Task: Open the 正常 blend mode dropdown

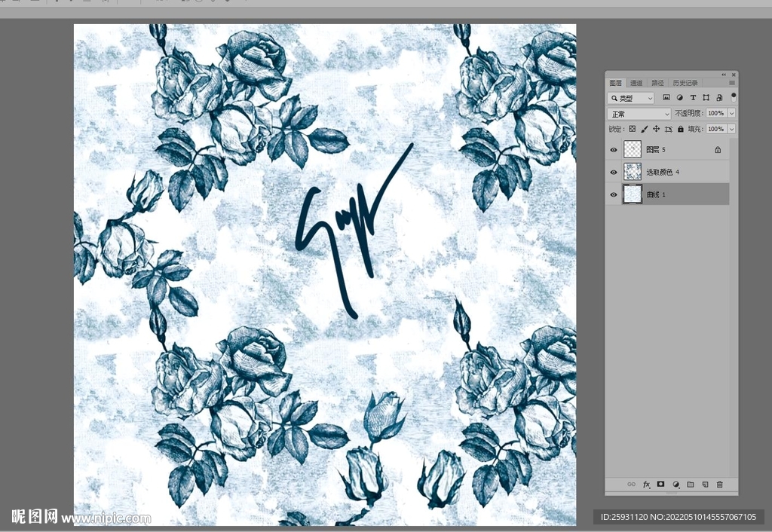Action: (639, 114)
